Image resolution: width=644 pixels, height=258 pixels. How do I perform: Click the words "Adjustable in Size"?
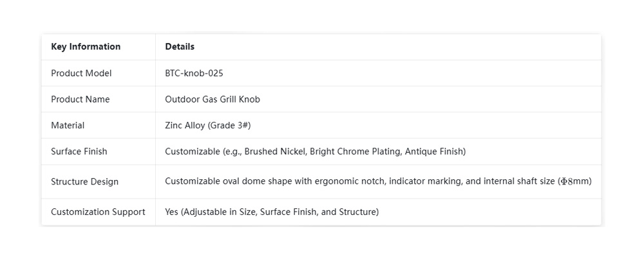(x=219, y=212)
